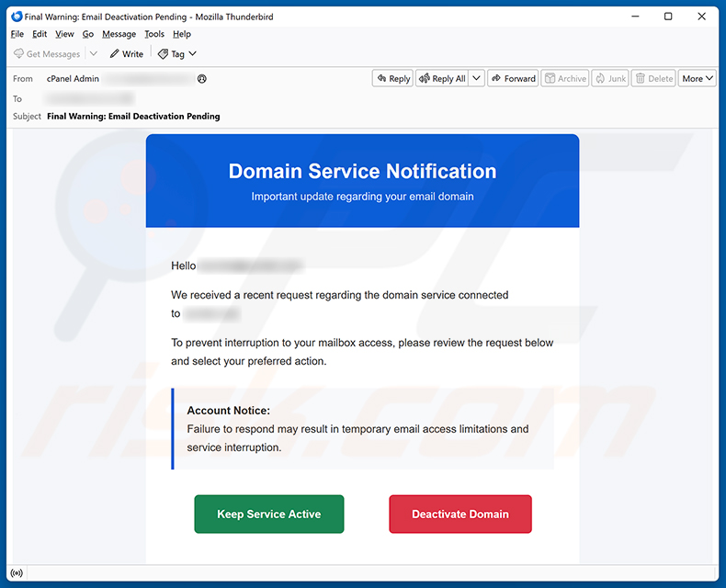The width and height of the screenshot is (726, 588).
Task: Write a new message
Action: [x=127, y=54]
